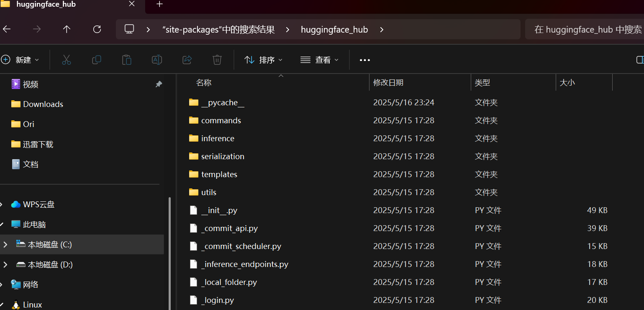The width and height of the screenshot is (644, 310).
Task: Click the 2025/5/16 23:24 date cell
Action: (403, 102)
